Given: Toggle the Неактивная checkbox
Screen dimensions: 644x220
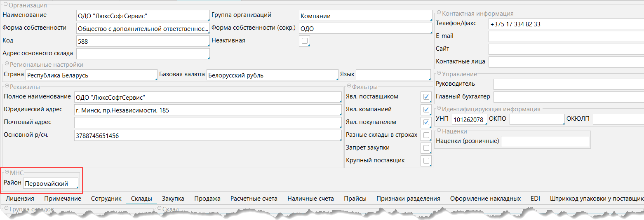Looking at the screenshot, I should coord(305,41).
